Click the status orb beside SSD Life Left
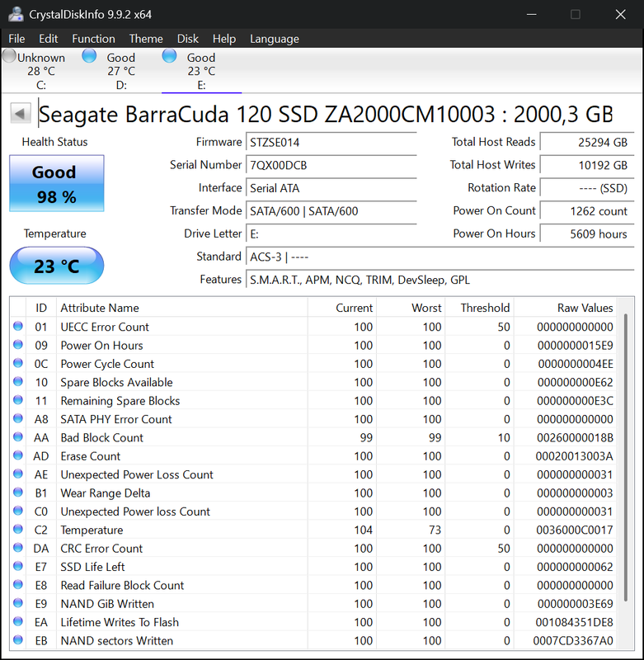This screenshot has height=660, width=644. (18, 566)
